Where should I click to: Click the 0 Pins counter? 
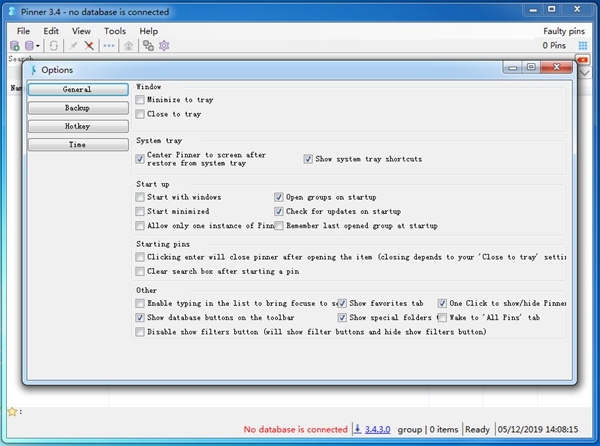point(554,45)
